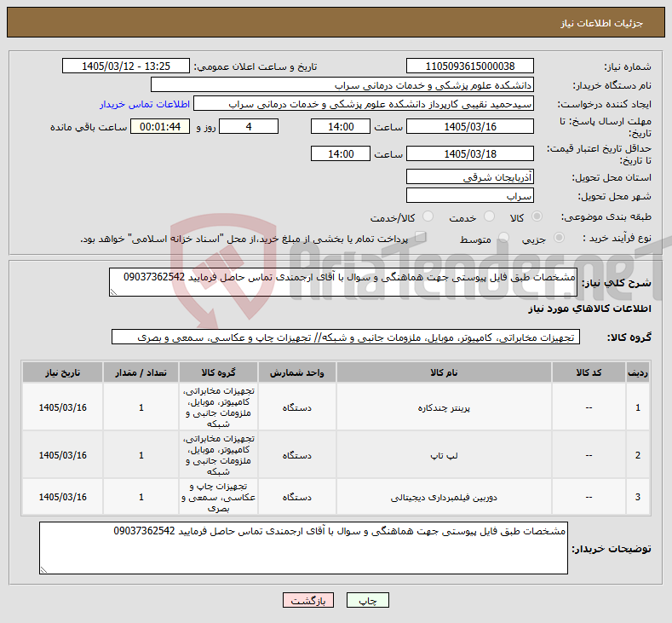
Task: Click the واحد شمارش column header
Action: point(296,372)
